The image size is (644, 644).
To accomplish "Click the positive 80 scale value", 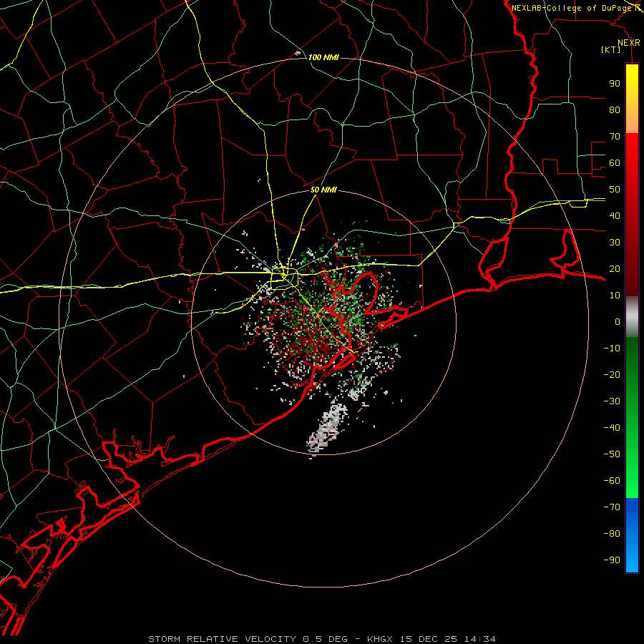I will pos(615,109).
